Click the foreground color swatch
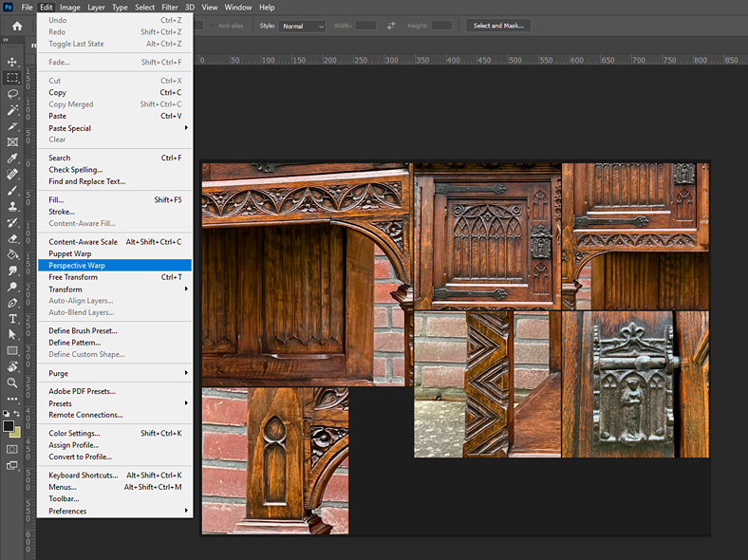 9,426
